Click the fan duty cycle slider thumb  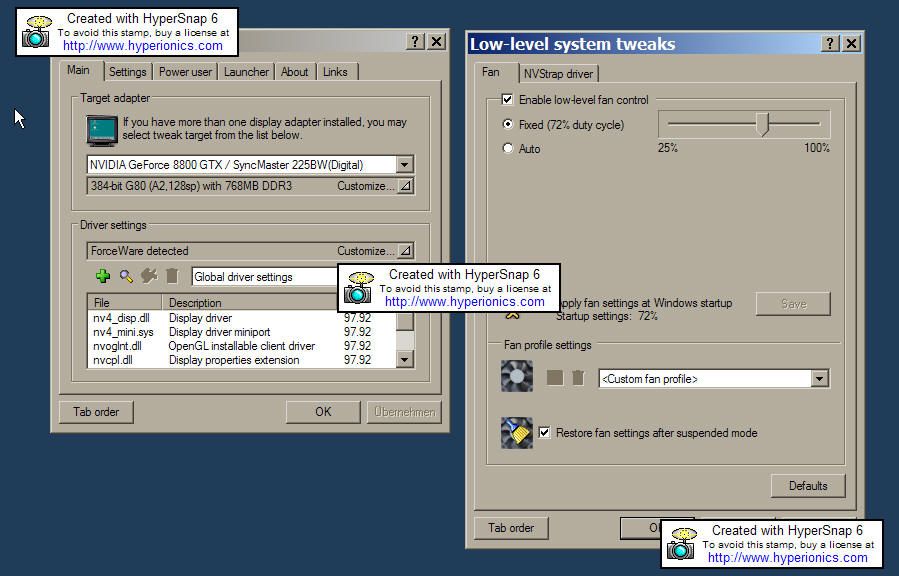762,124
